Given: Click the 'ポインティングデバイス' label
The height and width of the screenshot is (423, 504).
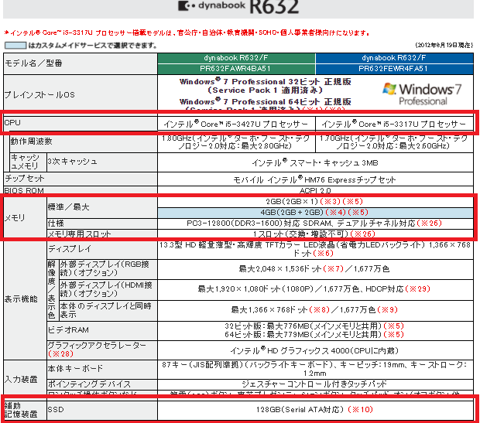Looking at the screenshot, I should click(89, 384).
